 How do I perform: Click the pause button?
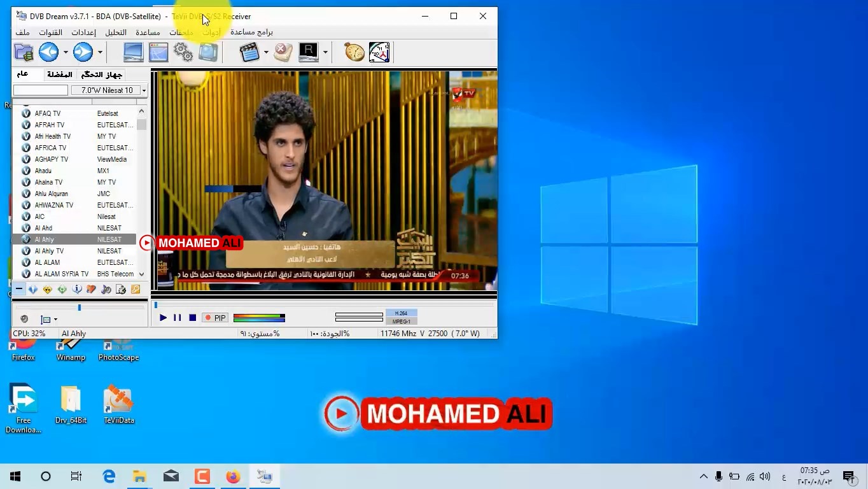click(x=178, y=318)
